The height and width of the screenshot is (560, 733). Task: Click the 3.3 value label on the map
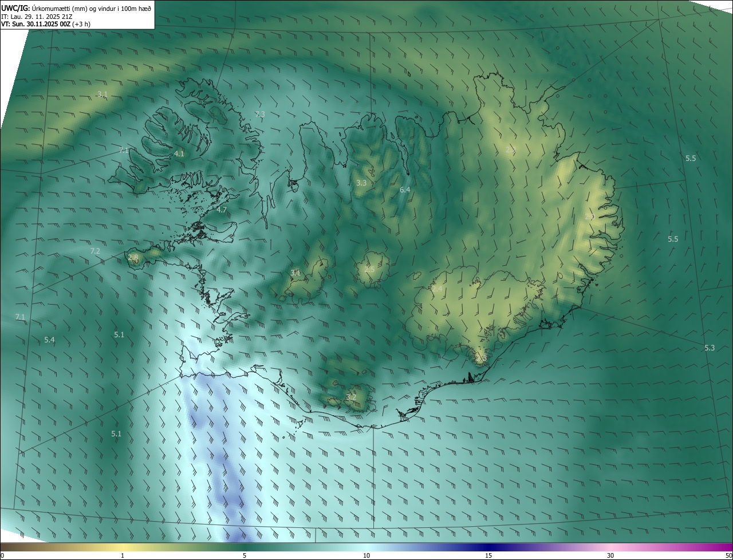coord(361,183)
